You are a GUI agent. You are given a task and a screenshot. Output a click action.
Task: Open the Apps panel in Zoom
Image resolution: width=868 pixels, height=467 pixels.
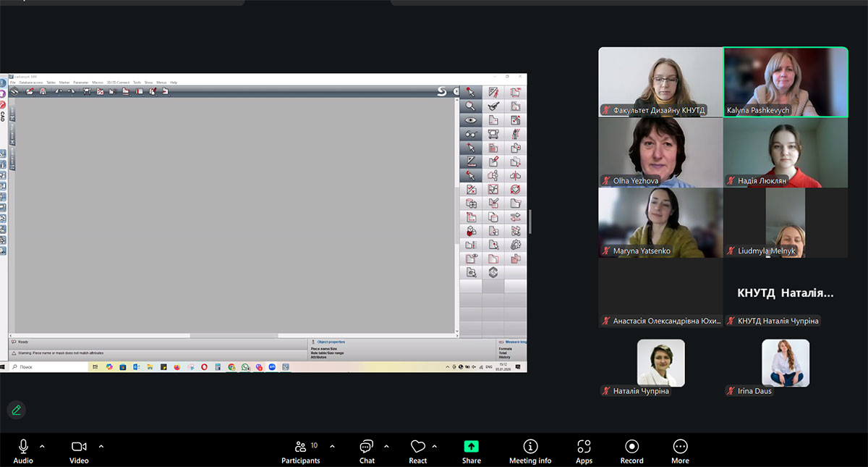(x=584, y=450)
